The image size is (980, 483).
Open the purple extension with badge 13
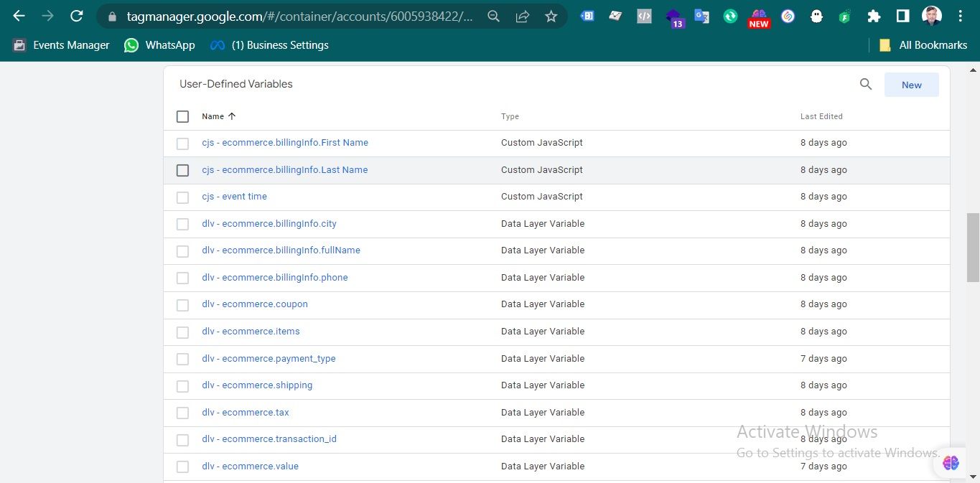[674, 17]
